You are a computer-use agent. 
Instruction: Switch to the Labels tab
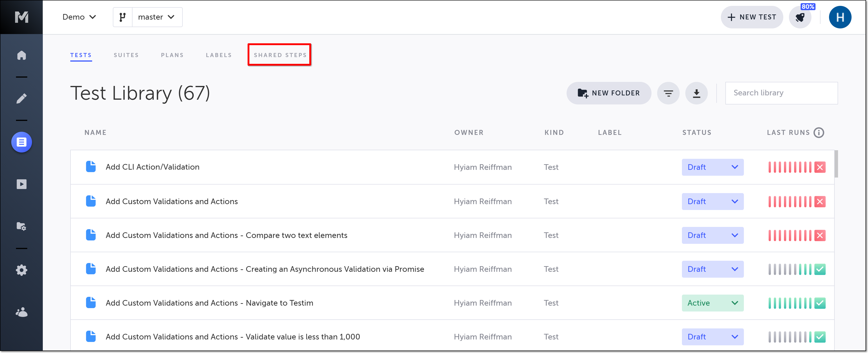tap(219, 55)
